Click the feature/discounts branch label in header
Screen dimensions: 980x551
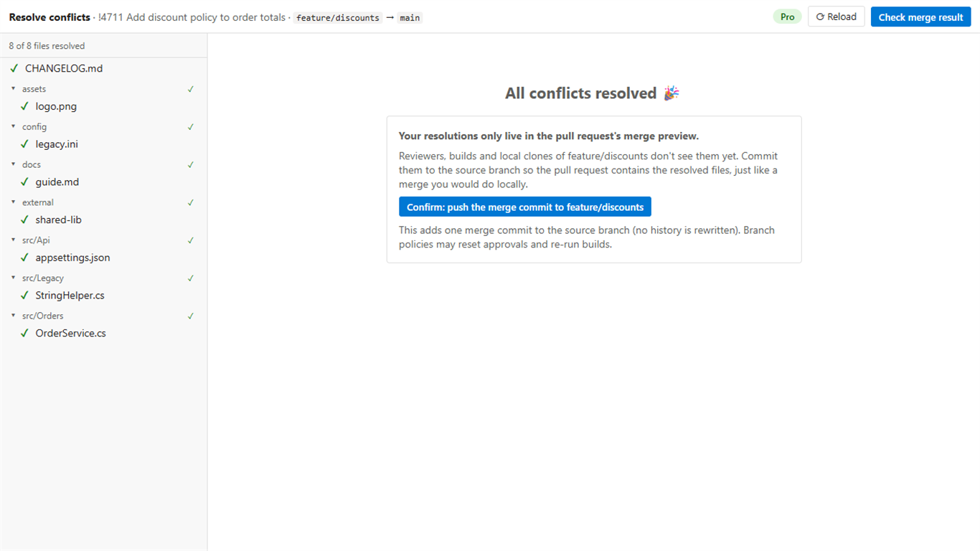[338, 17]
